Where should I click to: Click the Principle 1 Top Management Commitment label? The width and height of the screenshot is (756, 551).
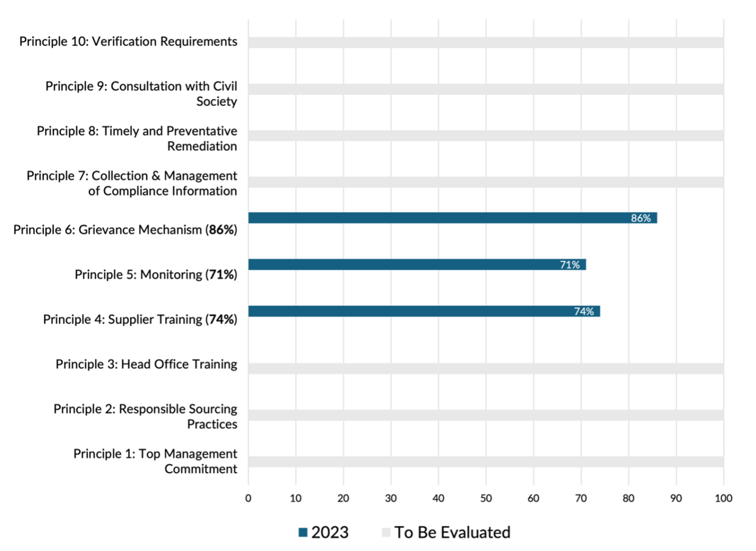155,461
